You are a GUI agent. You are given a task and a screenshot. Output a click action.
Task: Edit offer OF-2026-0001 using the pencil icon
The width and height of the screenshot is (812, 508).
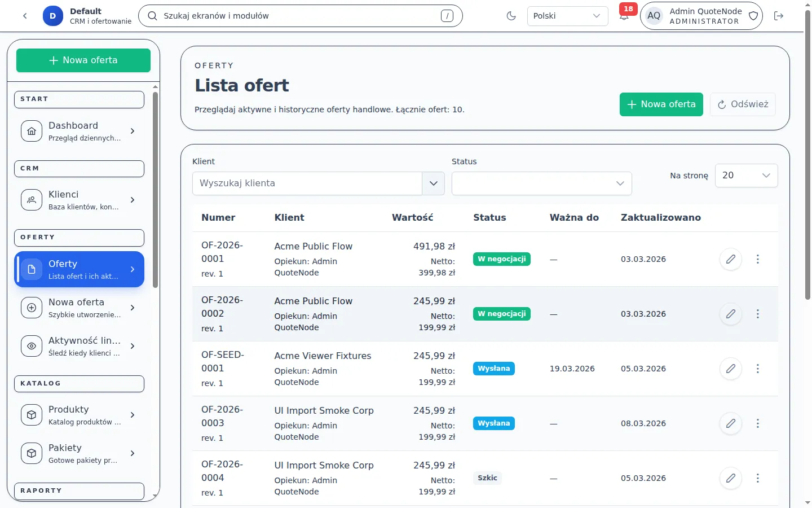pyautogui.click(x=730, y=259)
